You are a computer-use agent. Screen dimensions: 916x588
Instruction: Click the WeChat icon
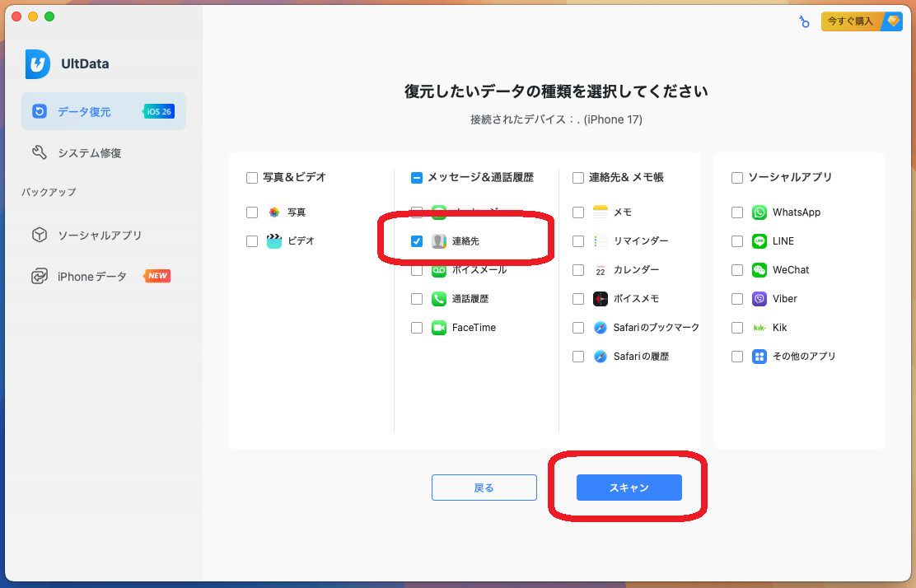coord(759,270)
